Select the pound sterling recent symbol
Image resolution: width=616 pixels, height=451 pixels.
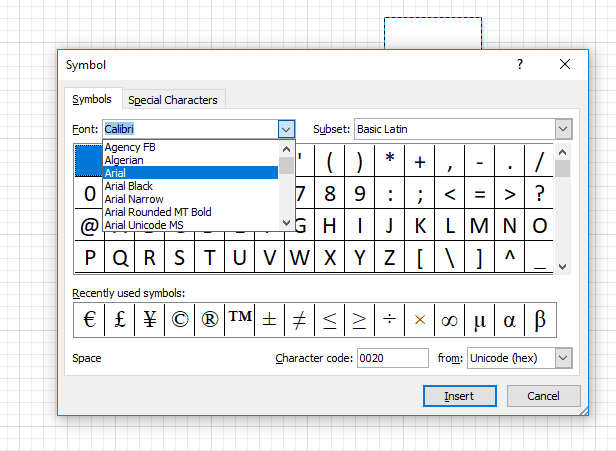(120, 320)
